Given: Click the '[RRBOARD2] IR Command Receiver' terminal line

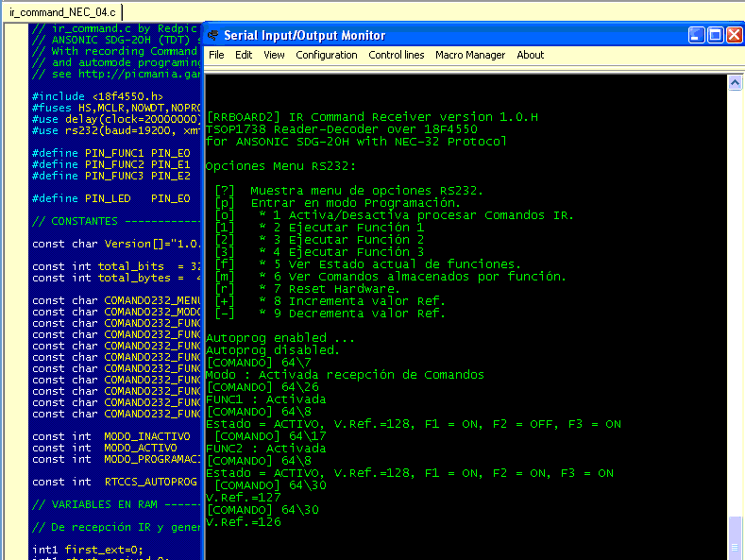Looking at the screenshot, I should tap(372, 117).
